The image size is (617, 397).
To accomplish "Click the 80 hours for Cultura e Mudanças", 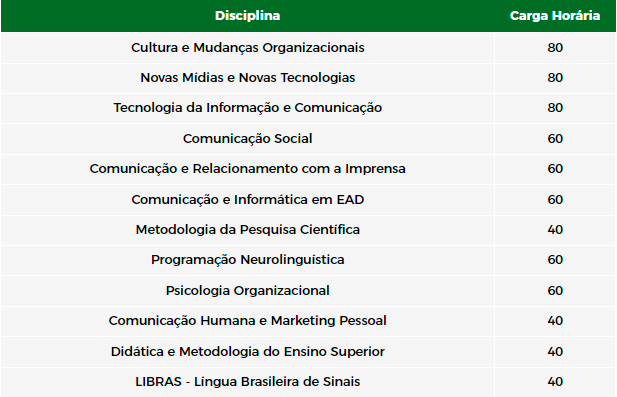I will pos(555,48).
